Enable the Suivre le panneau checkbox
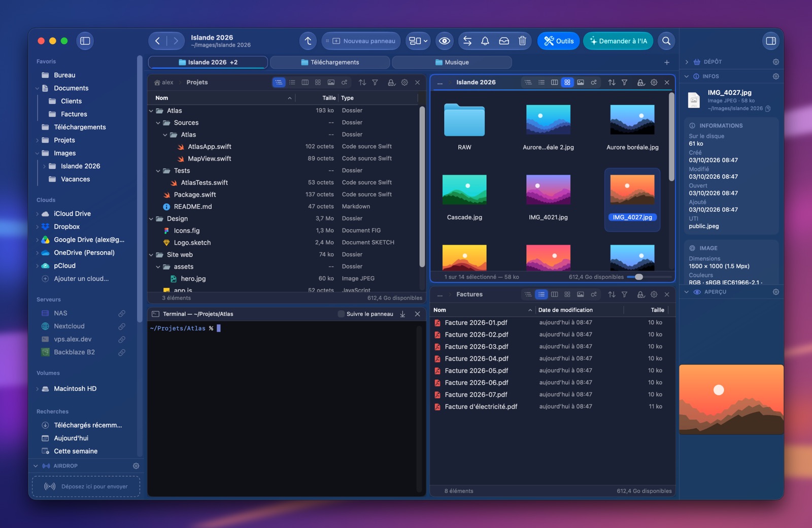The image size is (812, 528). [341, 314]
